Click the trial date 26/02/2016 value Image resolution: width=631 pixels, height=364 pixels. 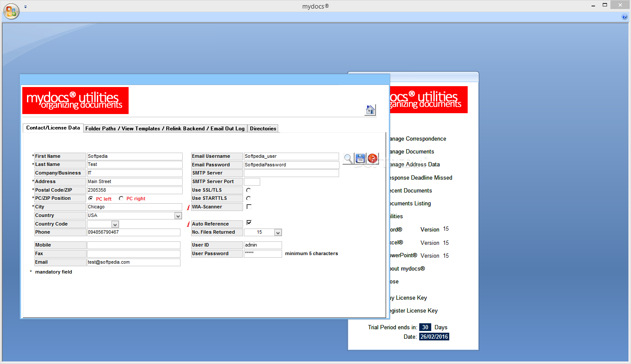[434, 337]
